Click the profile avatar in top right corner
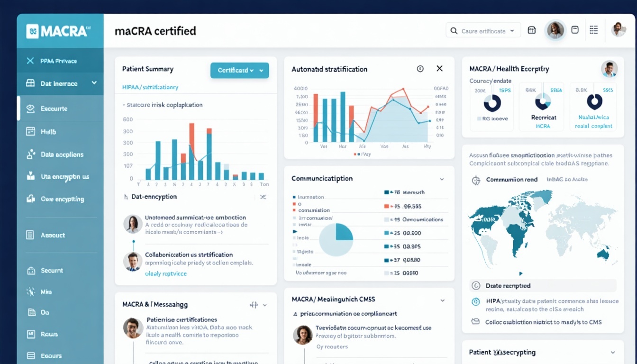Screen dimensions: 637x364 (619, 29)
